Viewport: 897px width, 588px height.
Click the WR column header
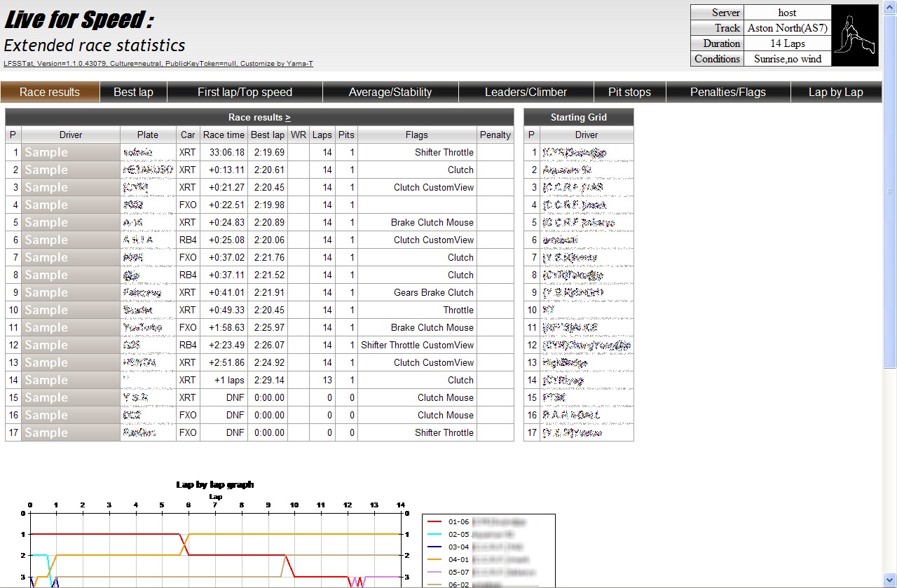[x=299, y=135]
